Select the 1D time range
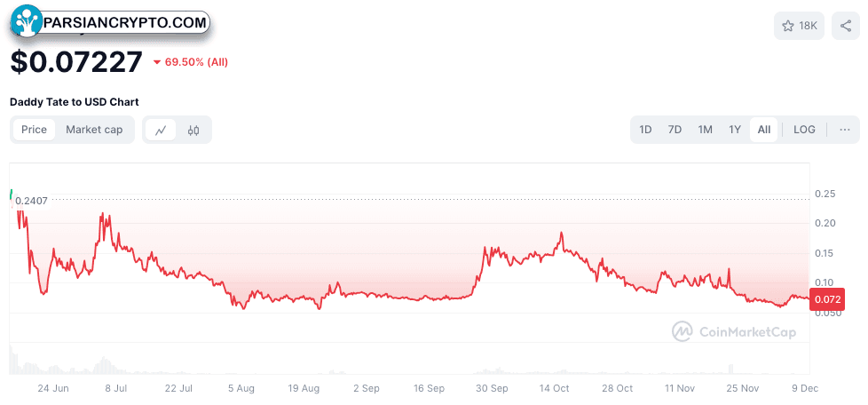Screen dimensions: 868x405 click(x=645, y=130)
